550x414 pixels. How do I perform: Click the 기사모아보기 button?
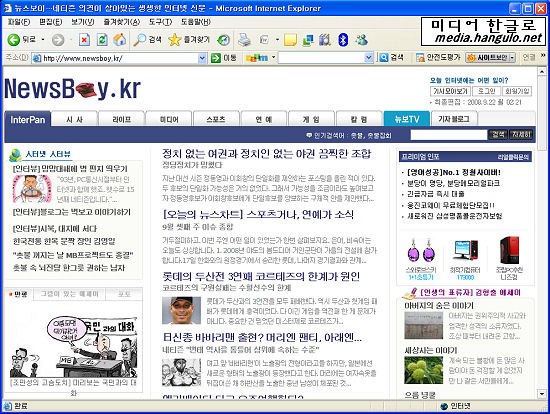450,91
